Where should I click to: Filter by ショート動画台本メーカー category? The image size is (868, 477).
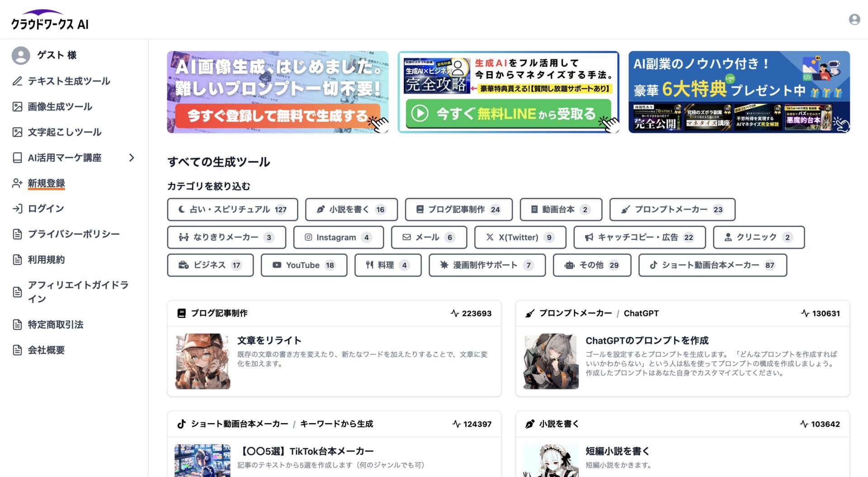(713, 266)
